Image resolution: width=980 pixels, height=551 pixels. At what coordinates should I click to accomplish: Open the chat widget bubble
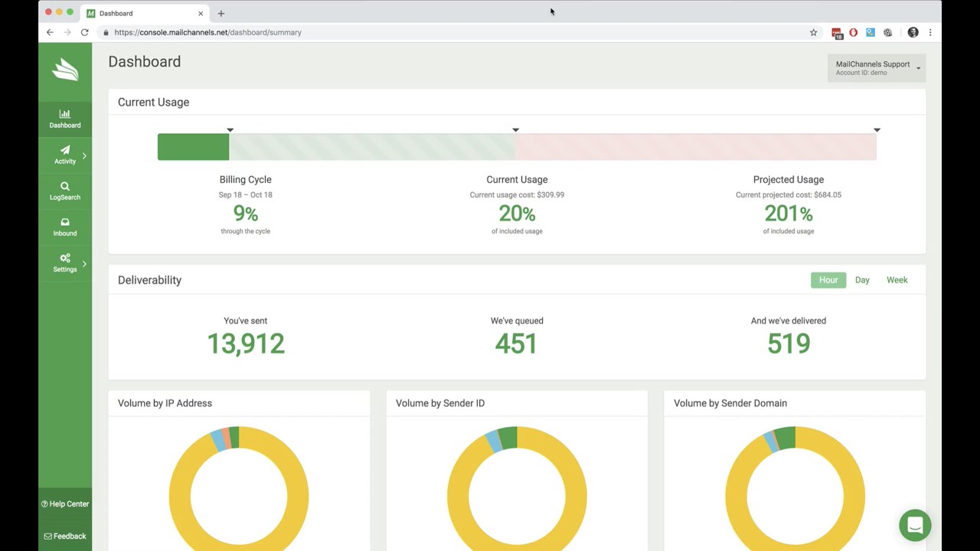click(x=915, y=526)
